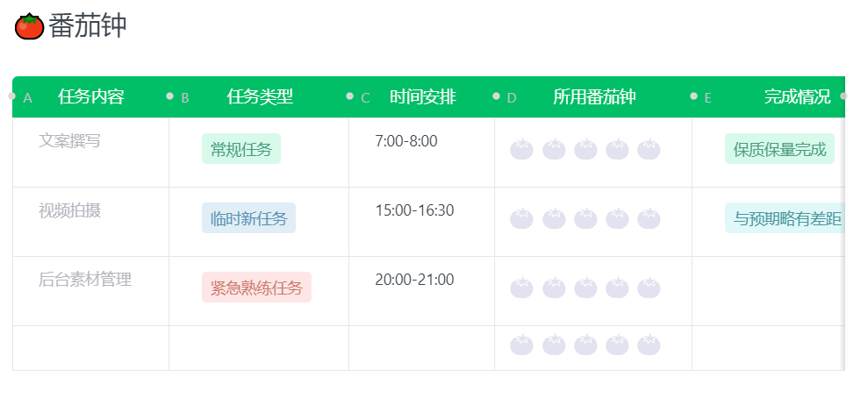Open the 紧急熟练任务 task type tag

pyautogui.click(x=256, y=288)
